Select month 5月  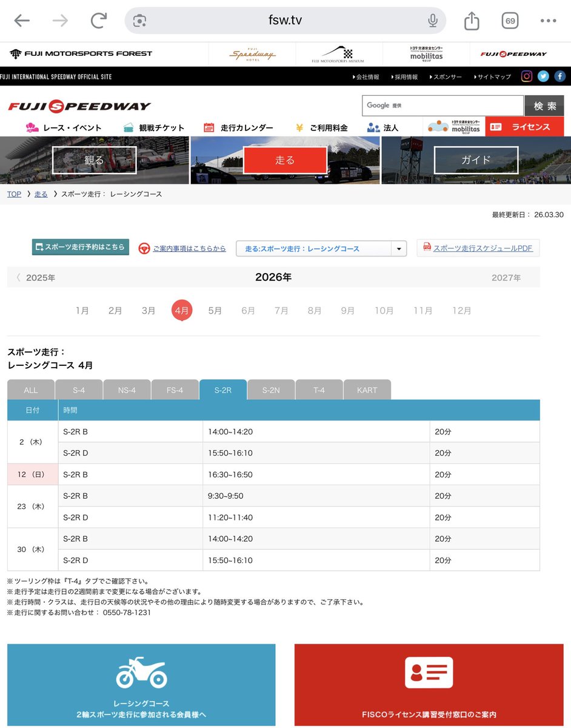point(215,310)
